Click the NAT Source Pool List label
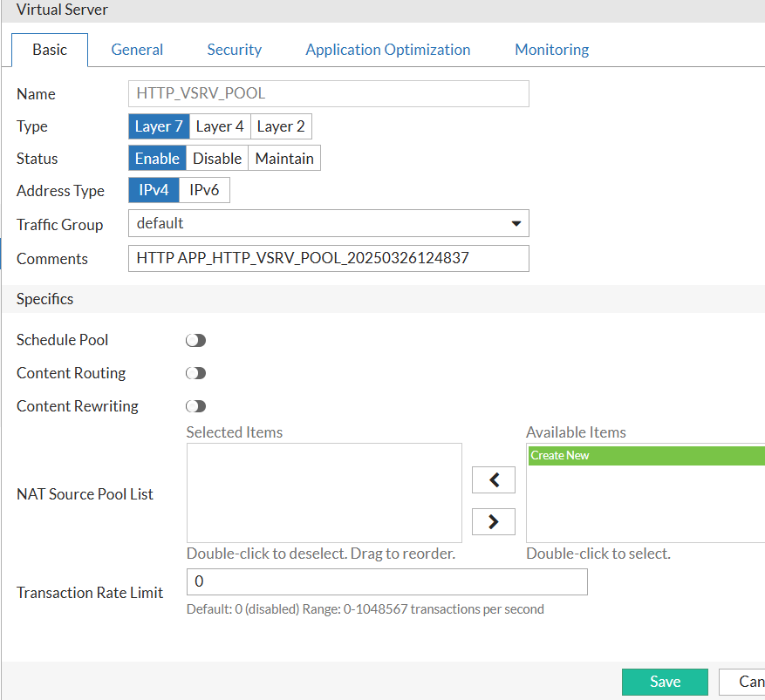The image size is (765, 700). coord(85,494)
